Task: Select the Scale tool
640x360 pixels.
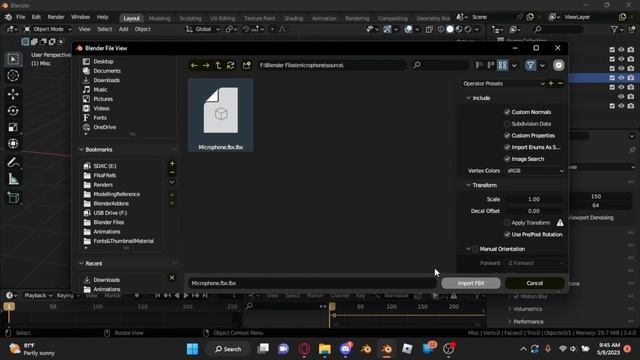Action: coord(13,127)
